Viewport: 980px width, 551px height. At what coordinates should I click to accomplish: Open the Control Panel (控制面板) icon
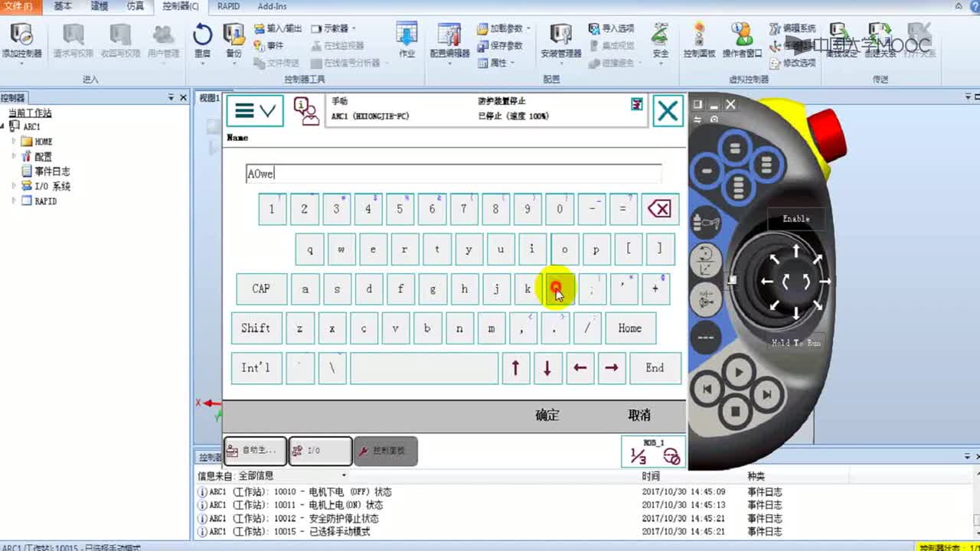point(699,41)
